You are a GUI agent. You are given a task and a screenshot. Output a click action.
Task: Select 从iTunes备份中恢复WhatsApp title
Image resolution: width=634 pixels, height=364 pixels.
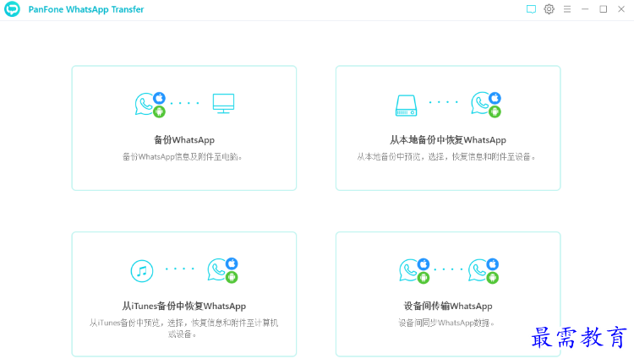pos(184,306)
